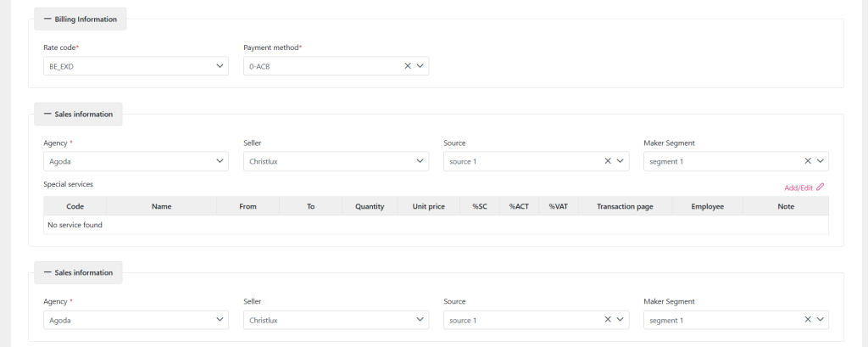Collapse the lower Sales information section
Viewport: 868px width, 347px height.
[x=47, y=272]
